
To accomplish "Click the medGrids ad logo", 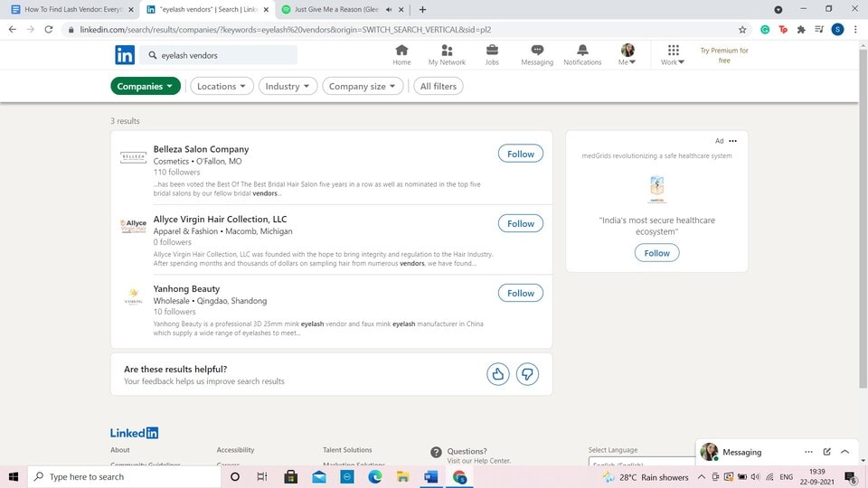I will [x=657, y=189].
